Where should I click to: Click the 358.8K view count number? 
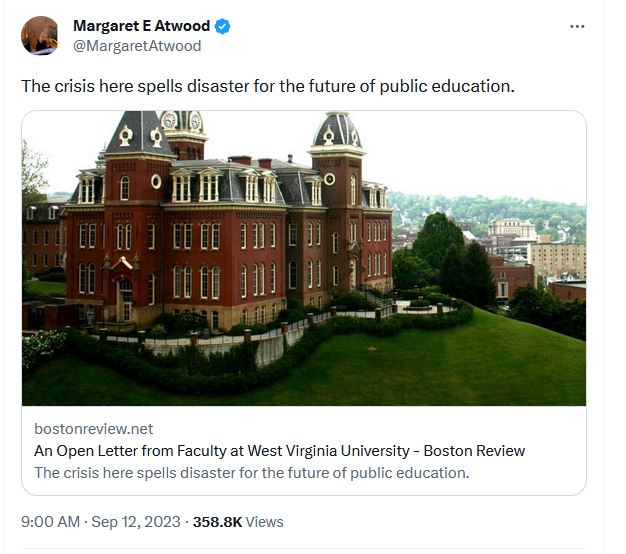tap(217, 522)
